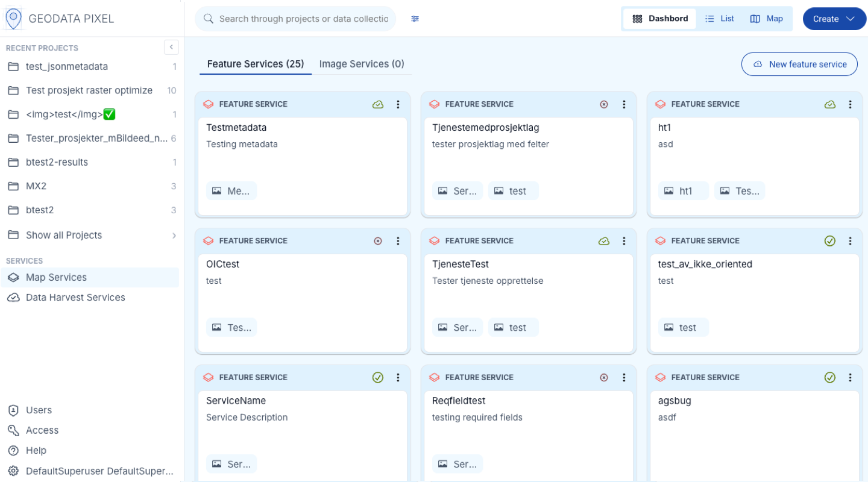Click green check status on test_av_ikke_oriented card
This screenshot has width=868, height=482.
(830, 241)
